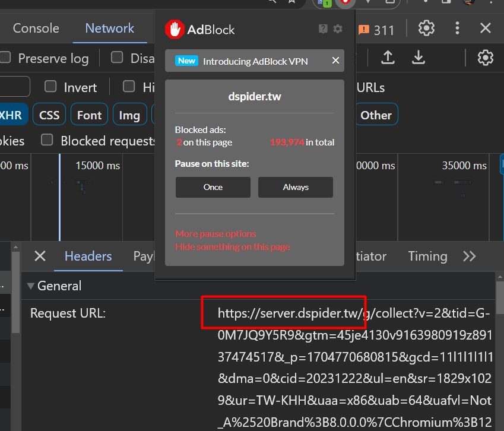Toggle Disable cache checkbox
The width and height of the screenshot is (504, 431).
coord(117,58)
